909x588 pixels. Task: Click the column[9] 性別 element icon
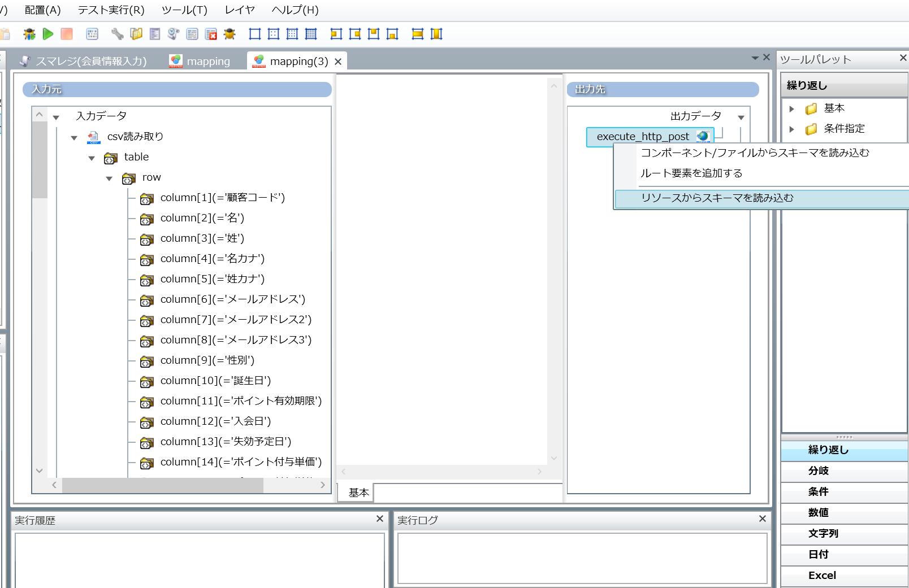click(147, 361)
